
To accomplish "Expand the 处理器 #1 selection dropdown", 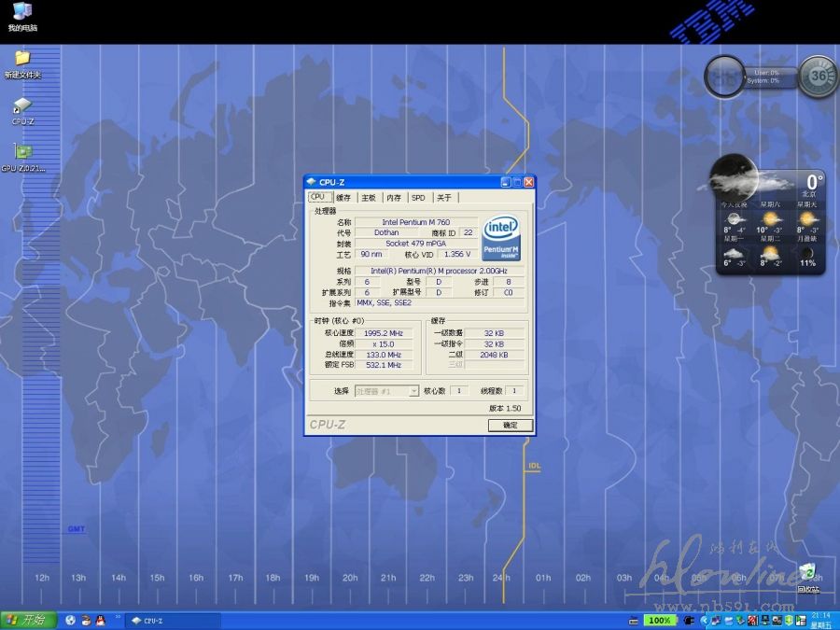I will 413,391.
